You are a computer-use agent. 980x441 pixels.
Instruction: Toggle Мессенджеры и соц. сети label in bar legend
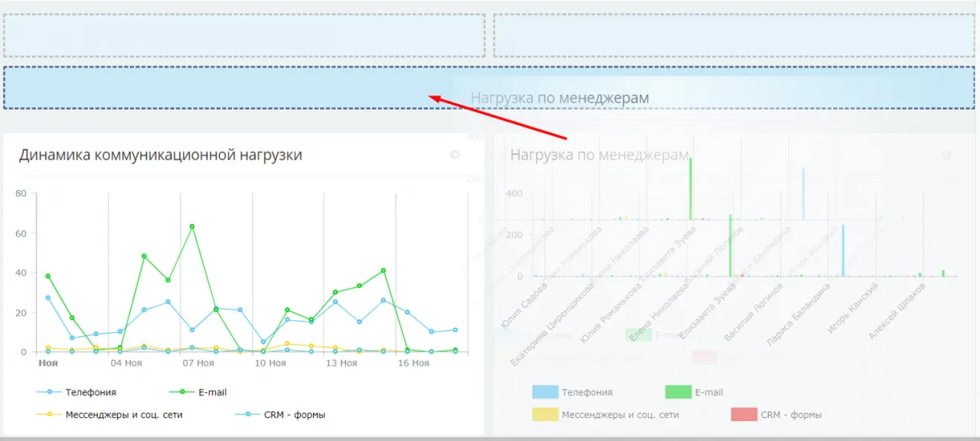tap(620, 415)
